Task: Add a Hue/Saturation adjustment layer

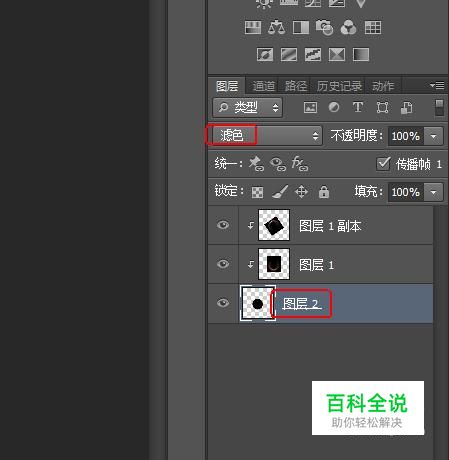Action: 253,27
